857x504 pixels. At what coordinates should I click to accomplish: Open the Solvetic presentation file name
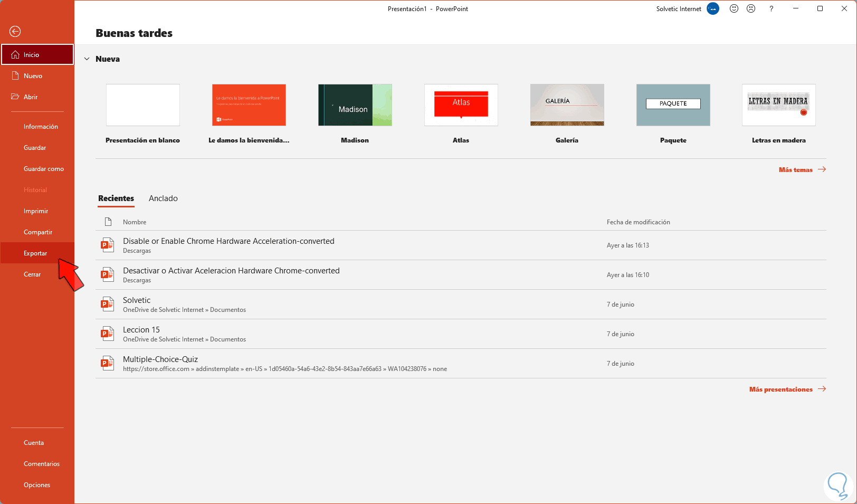pos(137,300)
